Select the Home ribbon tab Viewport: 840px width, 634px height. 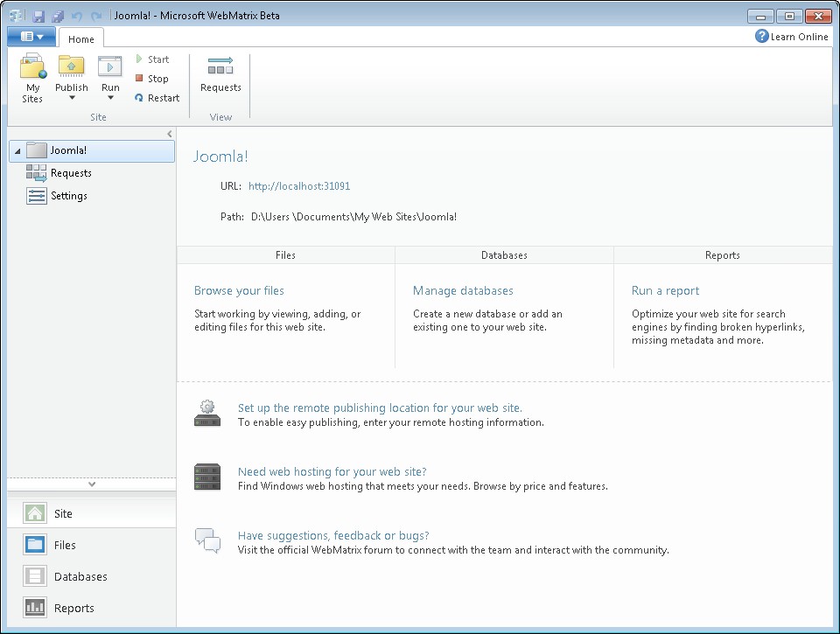(x=80, y=39)
